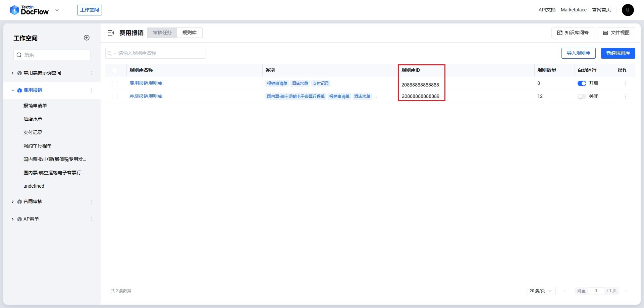
Task: Open actions menu for 费用报销规则库 row
Action: (x=625, y=83)
